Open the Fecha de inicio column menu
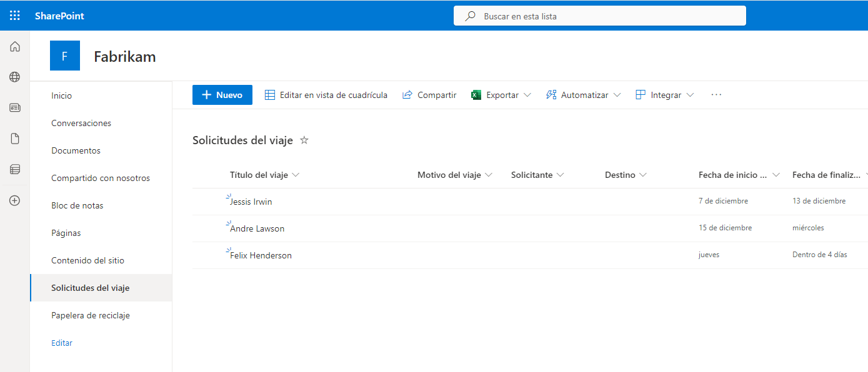This screenshot has width=868, height=372. tap(776, 175)
